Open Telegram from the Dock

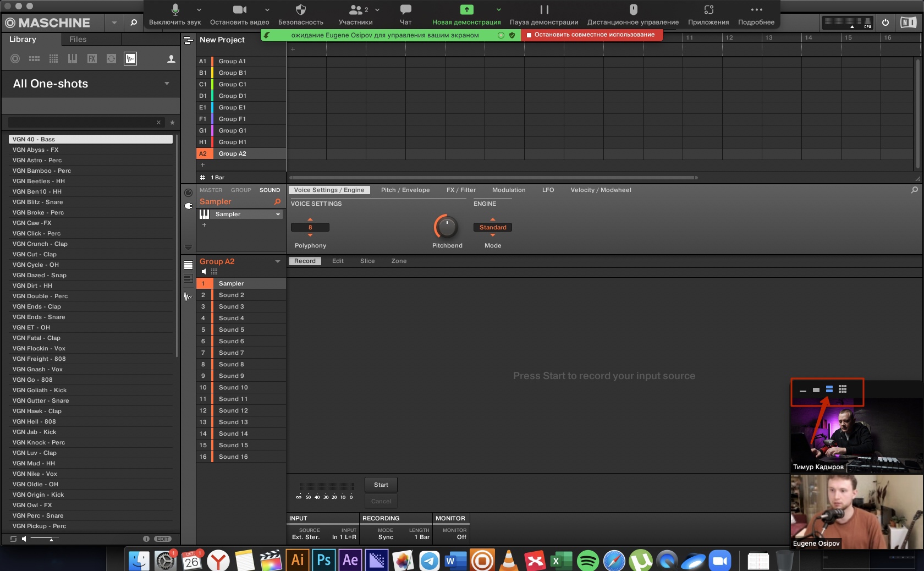point(429,561)
